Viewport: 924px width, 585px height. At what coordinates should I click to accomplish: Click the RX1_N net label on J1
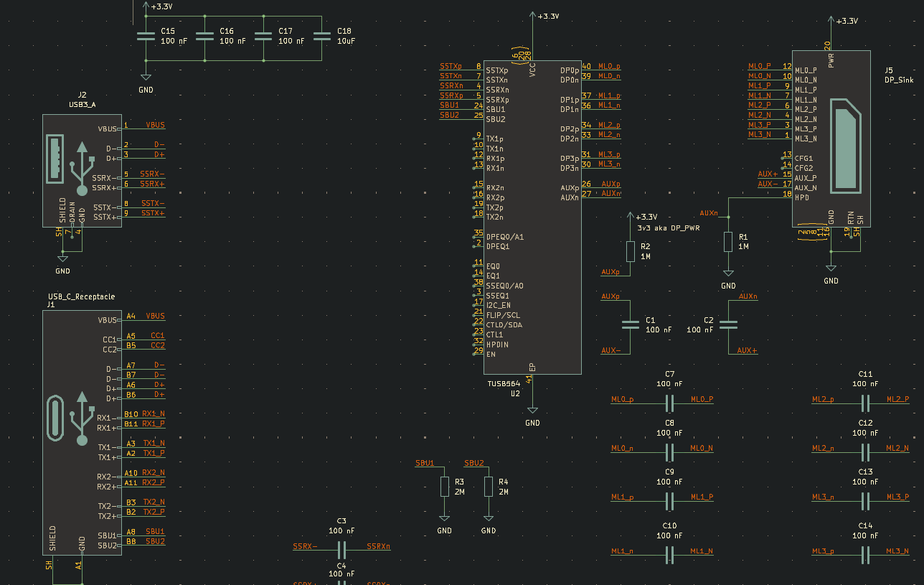(x=154, y=413)
